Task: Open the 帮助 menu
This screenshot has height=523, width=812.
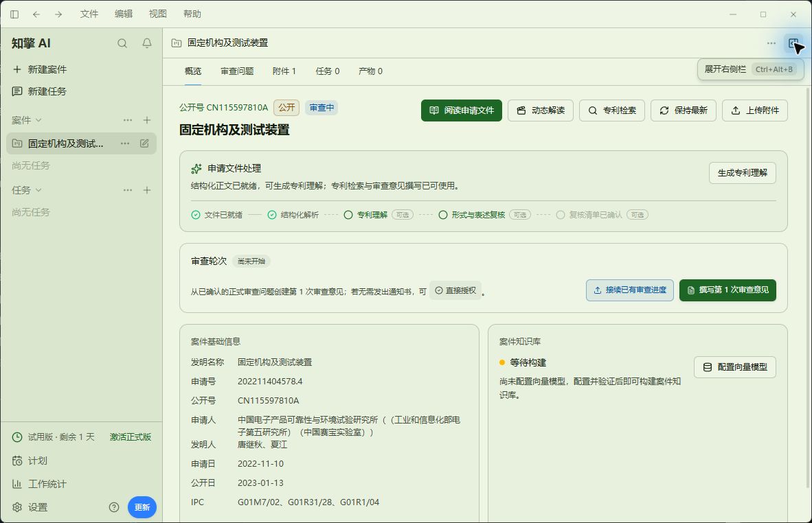Action: [x=192, y=14]
